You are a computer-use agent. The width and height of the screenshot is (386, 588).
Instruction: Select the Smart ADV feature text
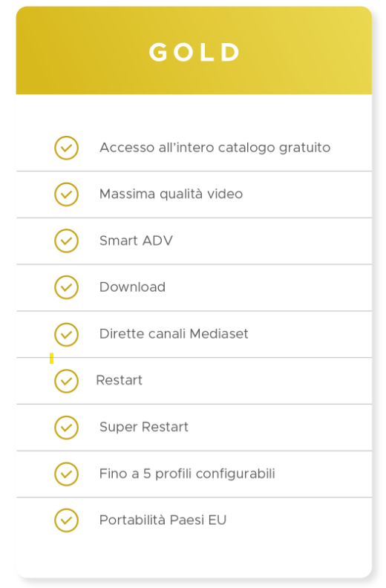point(136,241)
